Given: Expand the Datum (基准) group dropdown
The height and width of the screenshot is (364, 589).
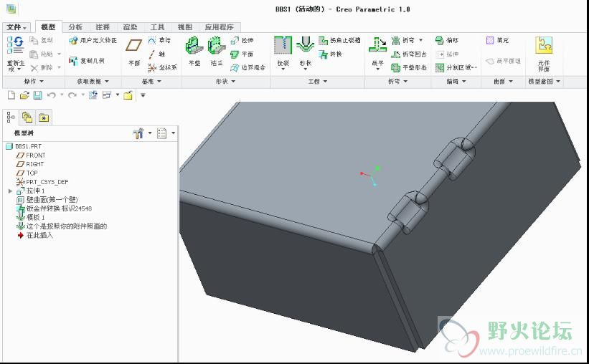Looking at the screenshot, I should (151, 82).
